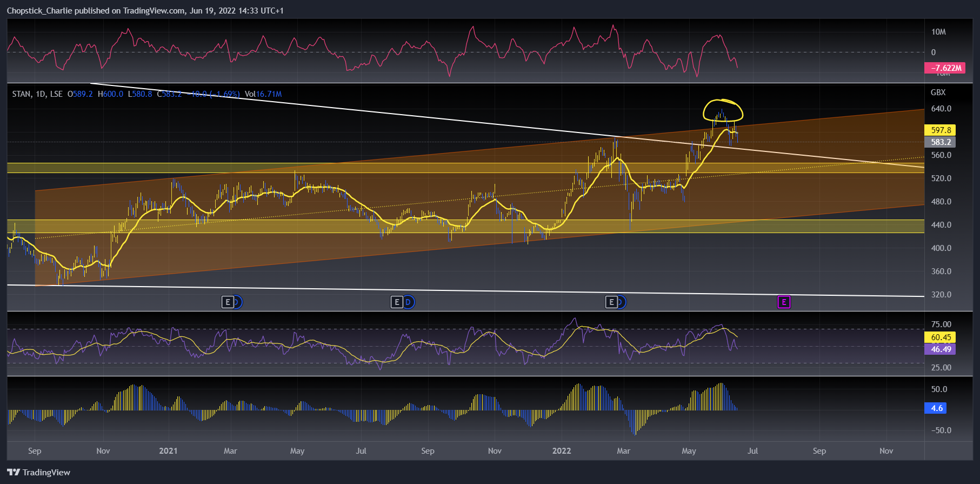Click the 320.0 price axis level

tap(941, 295)
